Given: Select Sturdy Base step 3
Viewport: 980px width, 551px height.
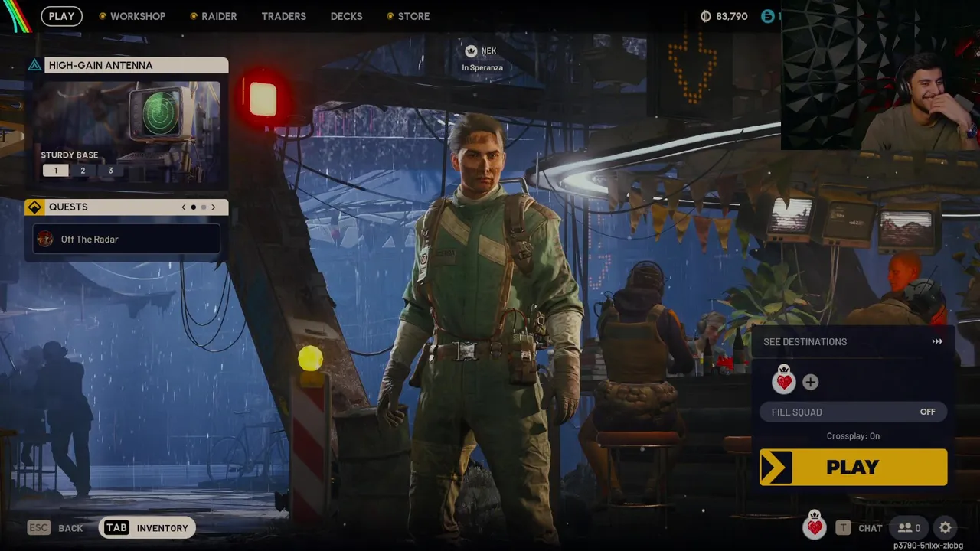Looking at the screenshot, I should [110, 171].
